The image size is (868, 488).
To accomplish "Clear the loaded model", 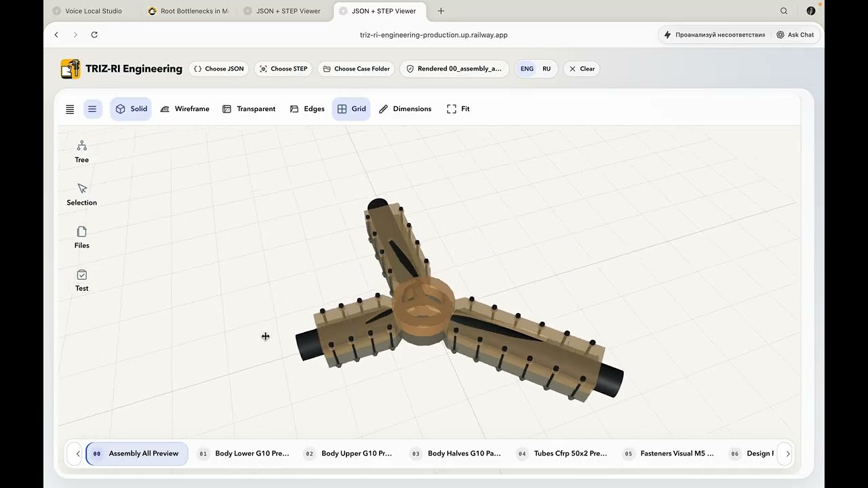I will point(581,68).
